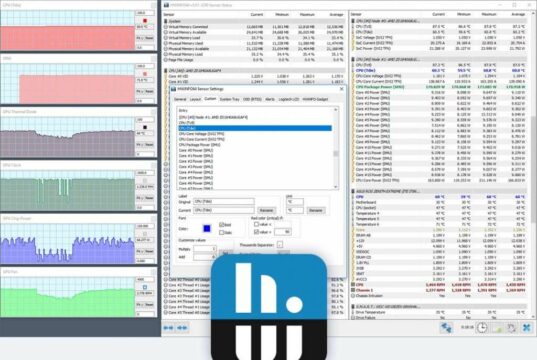The image size is (537, 360).
Task: Pick the blue font Color swatch
Action: (207, 228)
